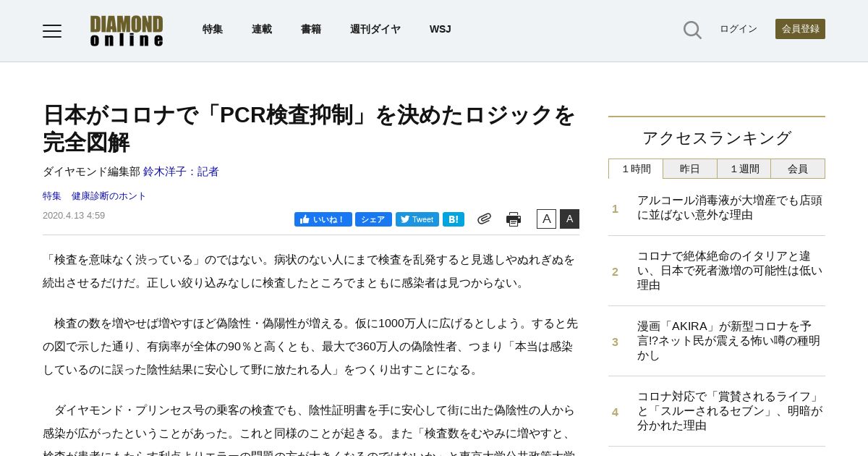Click the Diamond Online logo
Screen dimensions: 868x456
pos(127,31)
